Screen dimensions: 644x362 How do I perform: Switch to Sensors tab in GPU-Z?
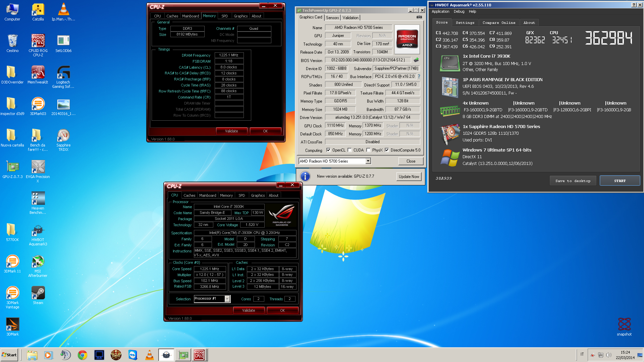332,18
